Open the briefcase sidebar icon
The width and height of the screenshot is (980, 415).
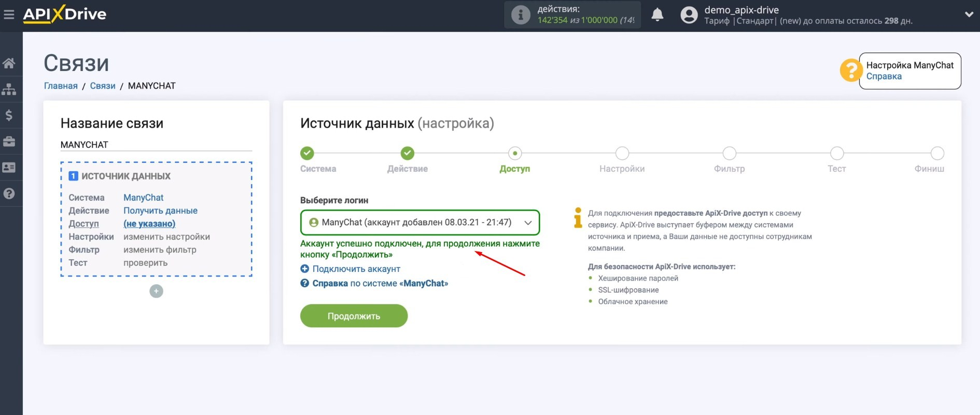click(9, 141)
